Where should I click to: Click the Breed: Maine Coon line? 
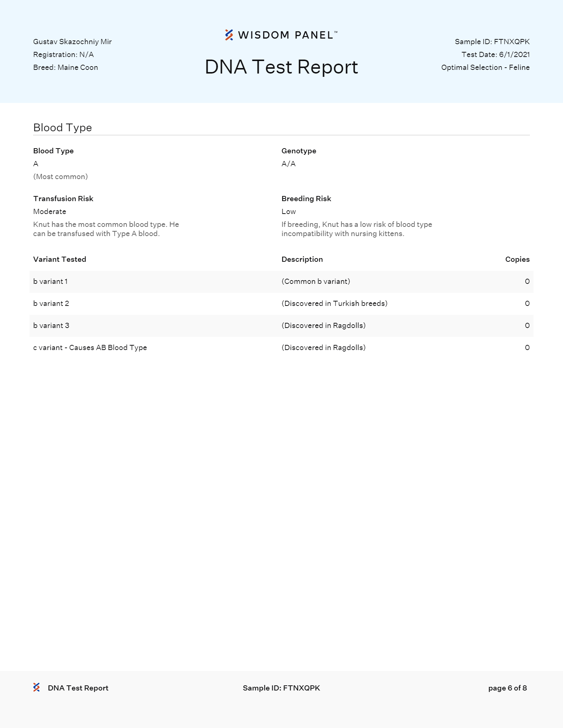pyautogui.click(x=65, y=67)
